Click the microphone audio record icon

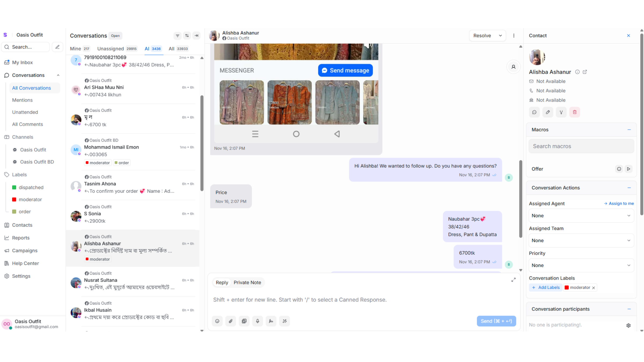(258, 321)
